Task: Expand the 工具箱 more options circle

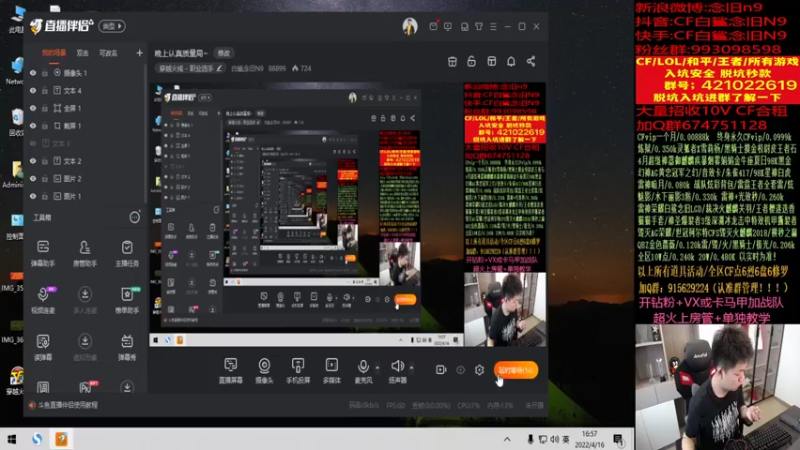Action: [134, 218]
